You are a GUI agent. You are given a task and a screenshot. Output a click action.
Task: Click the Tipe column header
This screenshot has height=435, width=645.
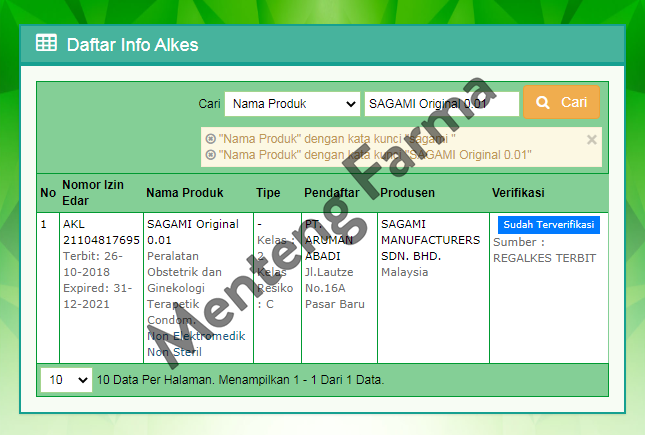[x=268, y=193]
